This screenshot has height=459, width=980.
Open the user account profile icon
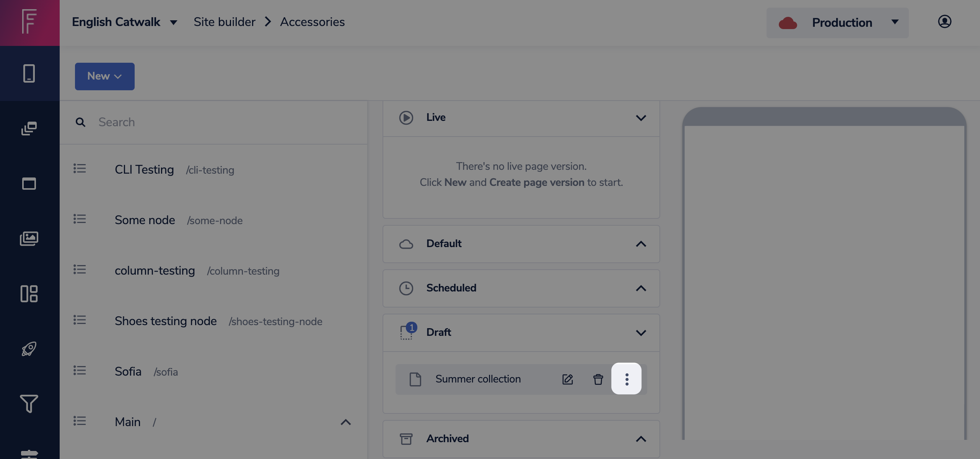pos(944,22)
